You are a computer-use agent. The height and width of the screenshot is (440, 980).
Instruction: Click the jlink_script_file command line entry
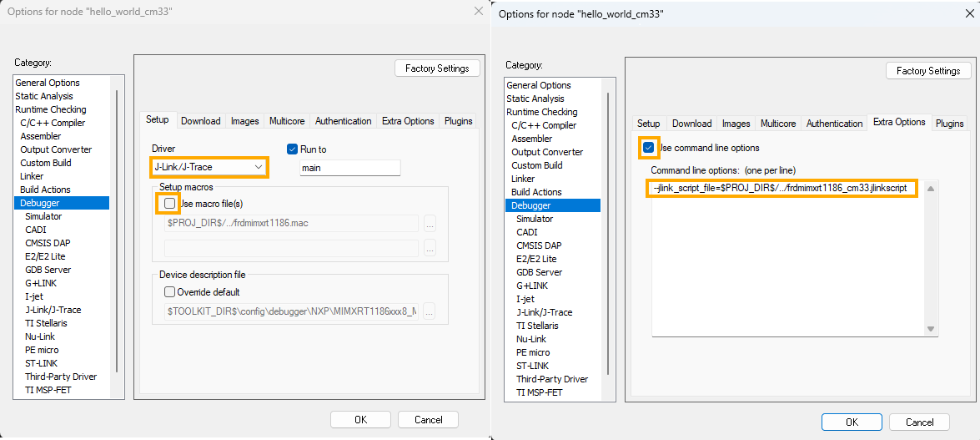(781, 189)
